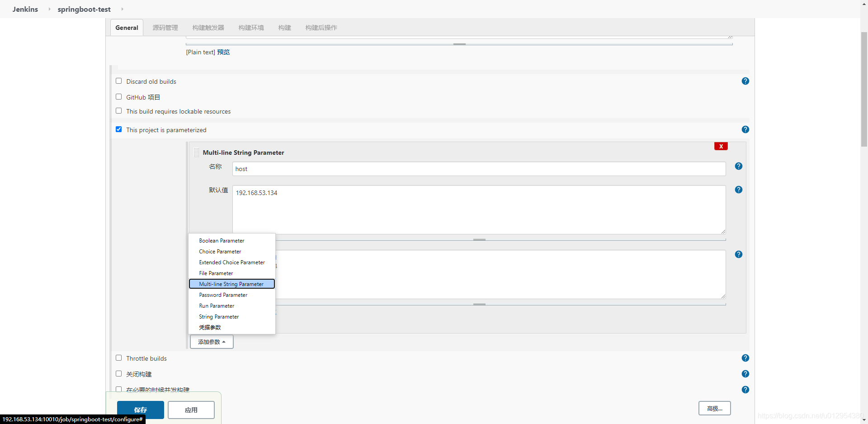Switch to the 构建触发器 tab

coord(208,28)
